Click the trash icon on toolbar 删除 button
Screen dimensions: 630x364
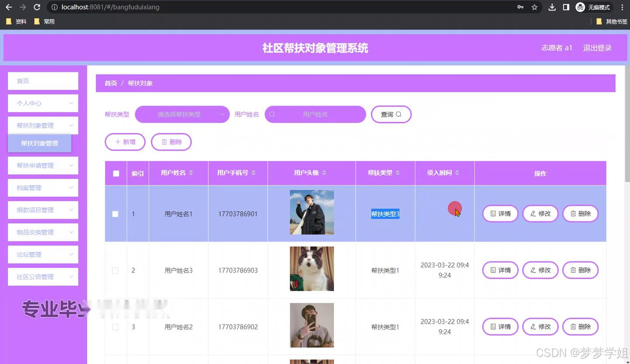click(x=164, y=141)
